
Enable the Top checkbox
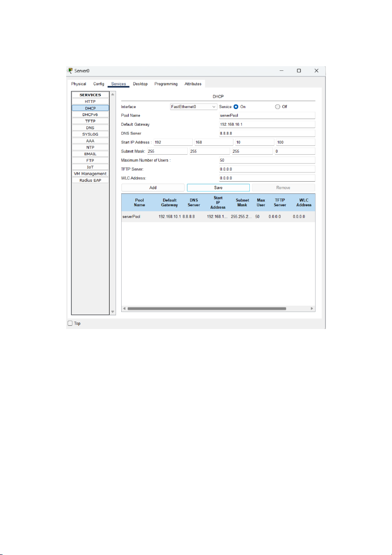click(x=70, y=323)
